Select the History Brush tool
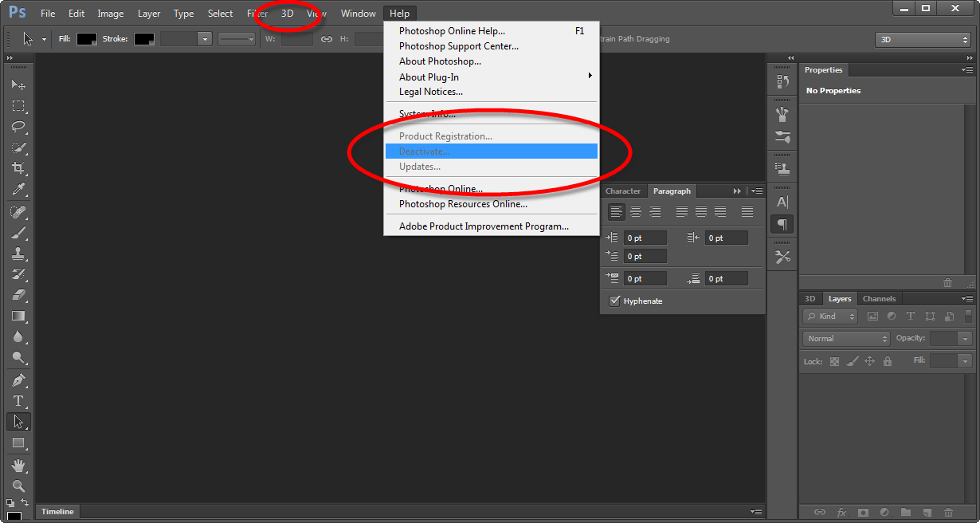Image resolution: width=980 pixels, height=523 pixels. tap(18, 274)
